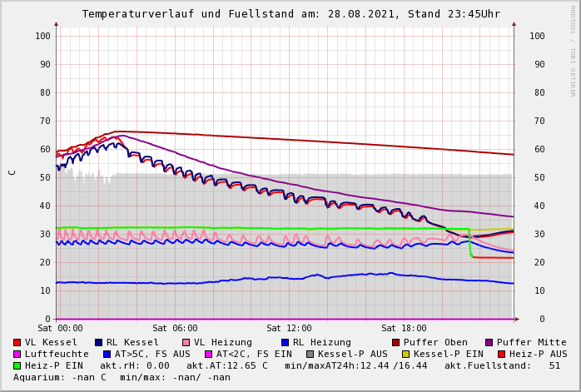The height and width of the screenshot is (392, 581).
Task: Click the red VL Kessel legend swatch
Action: click(17, 342)
